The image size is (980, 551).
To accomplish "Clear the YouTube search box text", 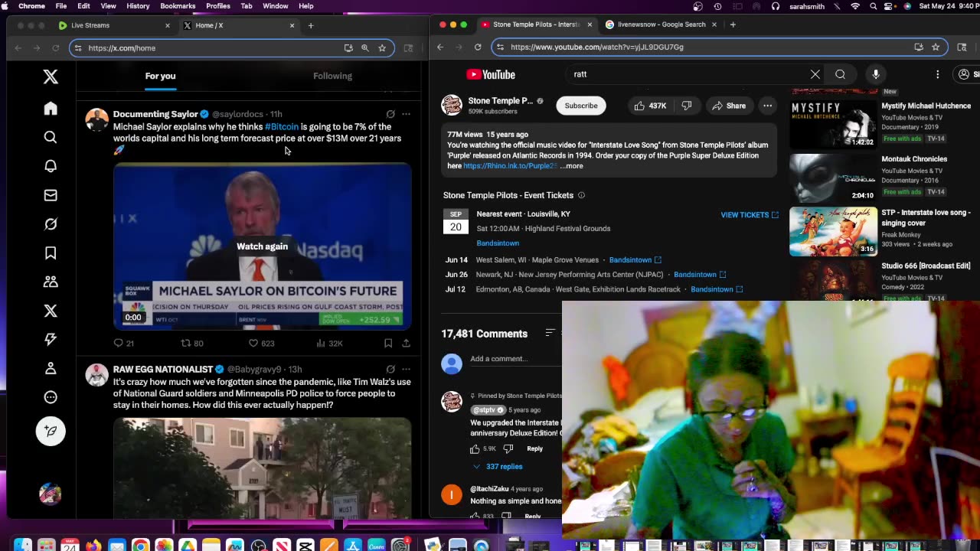I will (x=815, y=74).
